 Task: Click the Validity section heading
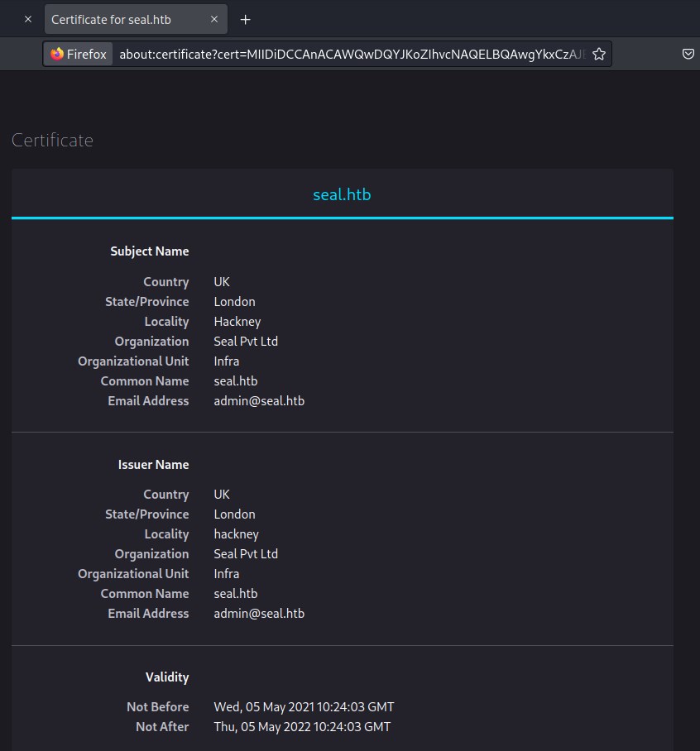[x=167, y=677]
